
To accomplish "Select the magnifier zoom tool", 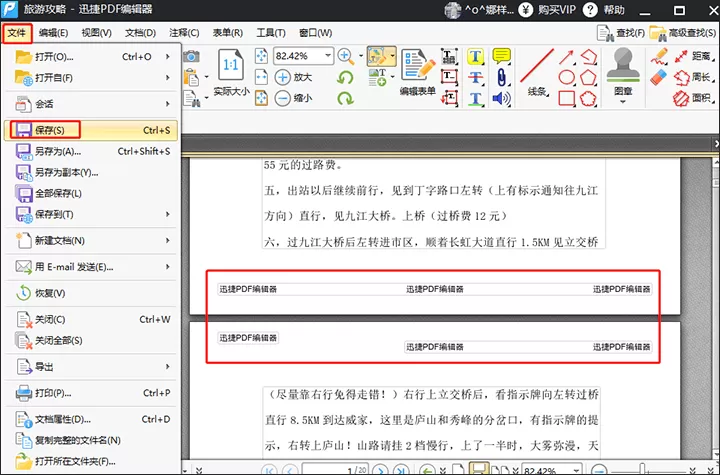I will click(345, 57).
